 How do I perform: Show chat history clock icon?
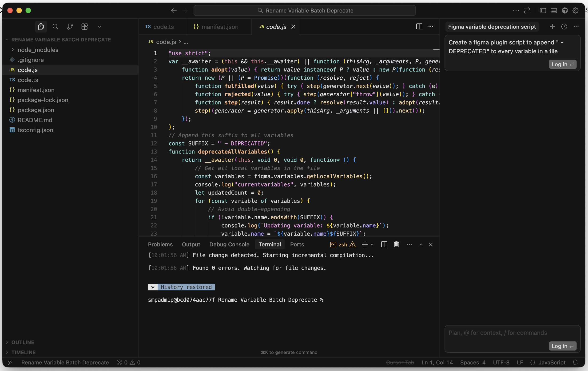[x=564, y=27]
